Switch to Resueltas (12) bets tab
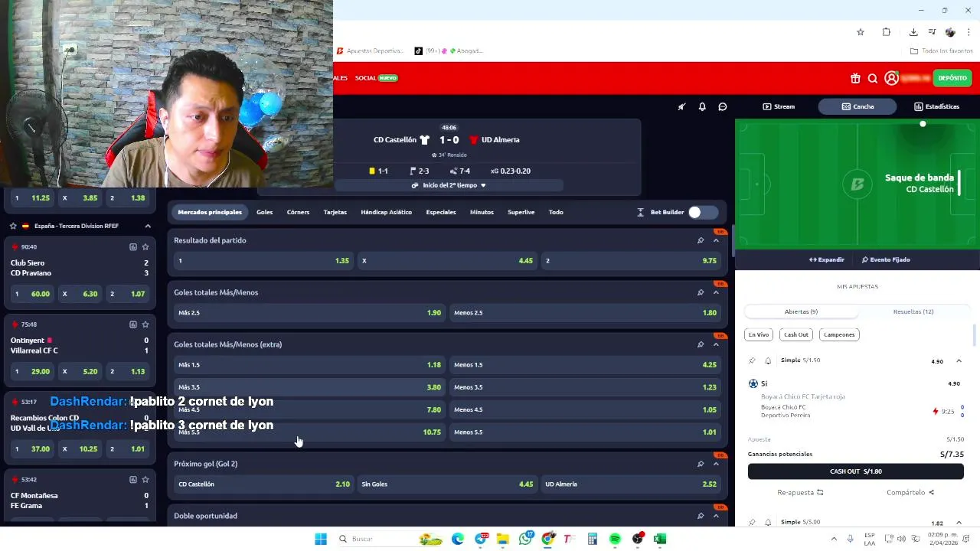The image size is (980, 551). point(913,312)
